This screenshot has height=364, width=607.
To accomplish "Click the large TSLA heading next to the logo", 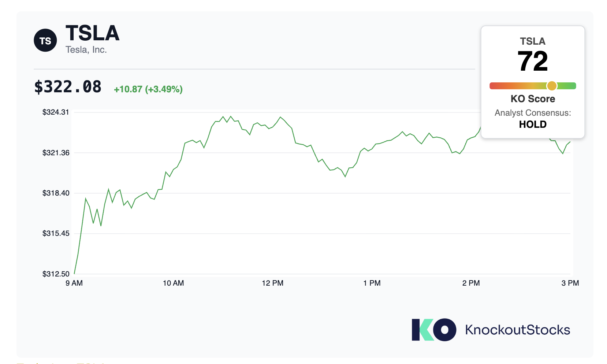I will 93,33.
